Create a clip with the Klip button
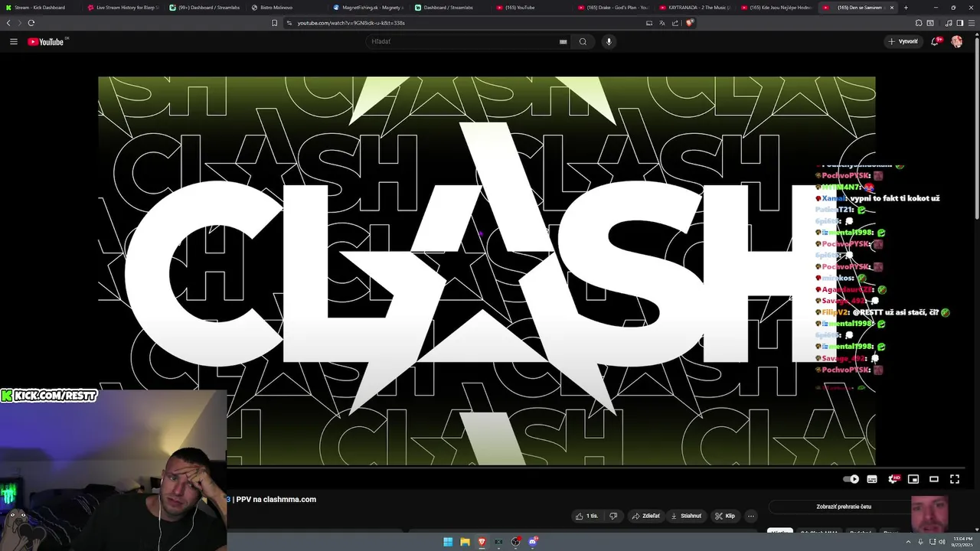Screen dimensions: 980x551 725,516
